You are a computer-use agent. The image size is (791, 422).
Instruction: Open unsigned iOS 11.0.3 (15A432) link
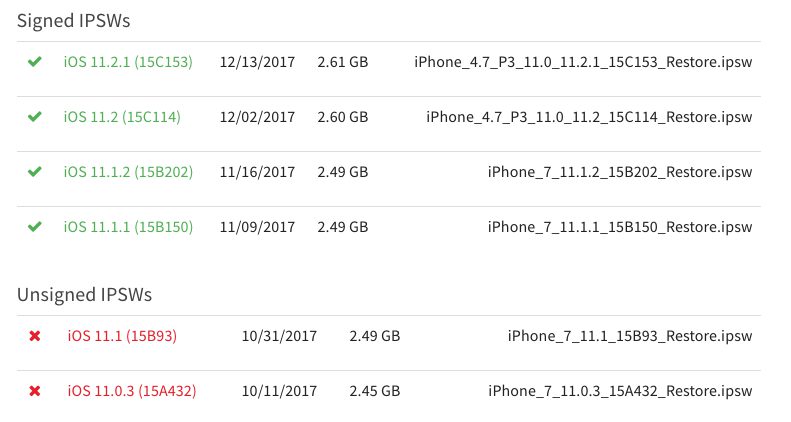coord(132,390)
